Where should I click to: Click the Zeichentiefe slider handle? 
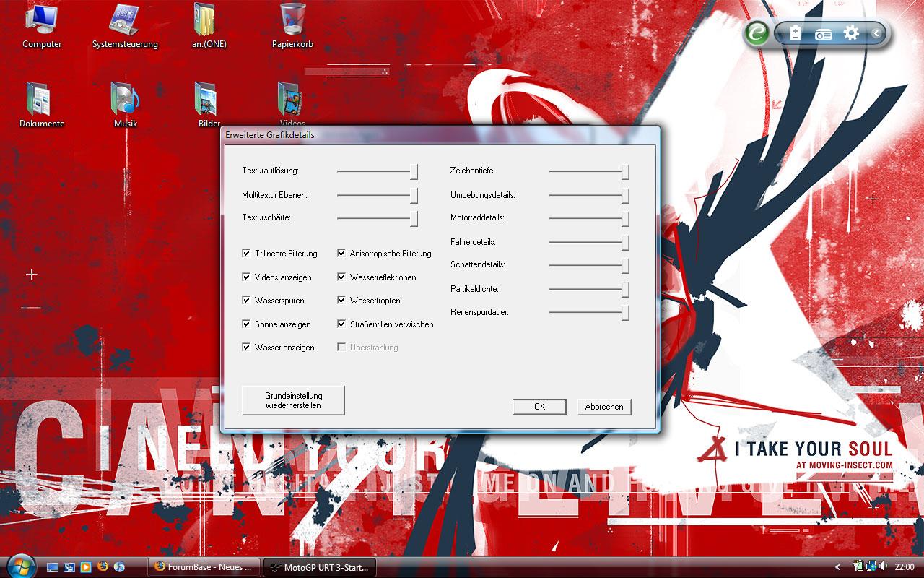coord(626,171)
